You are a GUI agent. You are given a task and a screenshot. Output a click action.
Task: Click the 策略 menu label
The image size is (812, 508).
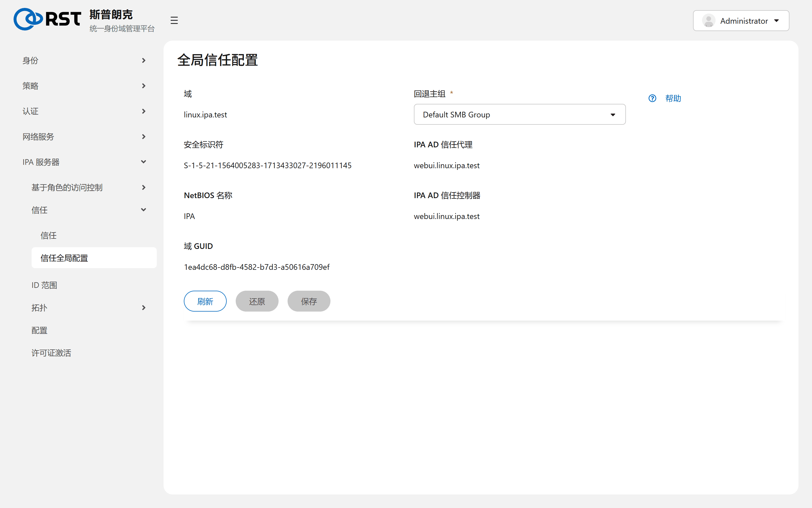(30, 86)
